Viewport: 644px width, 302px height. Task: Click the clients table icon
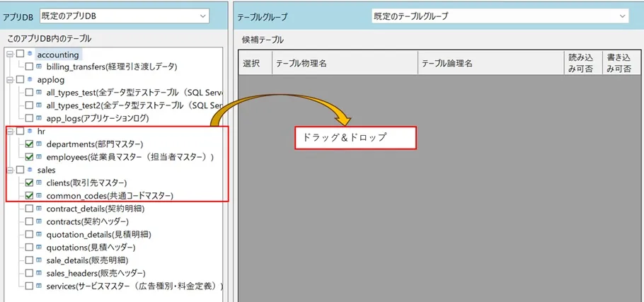39,182
